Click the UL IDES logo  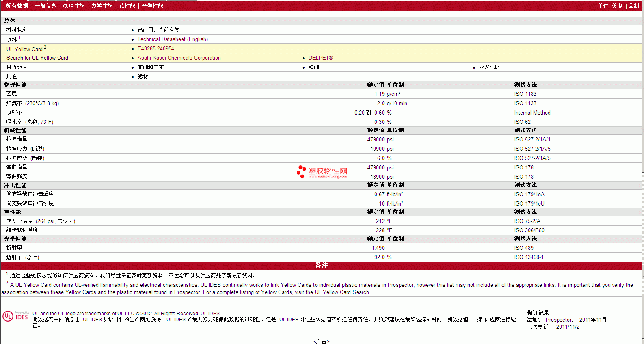pos(15,316)
